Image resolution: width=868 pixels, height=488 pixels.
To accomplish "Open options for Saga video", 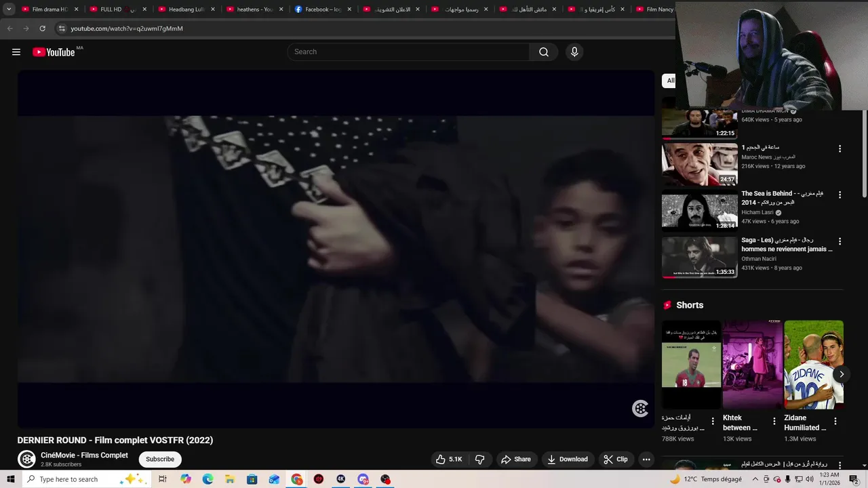I will tap(840, 241).
